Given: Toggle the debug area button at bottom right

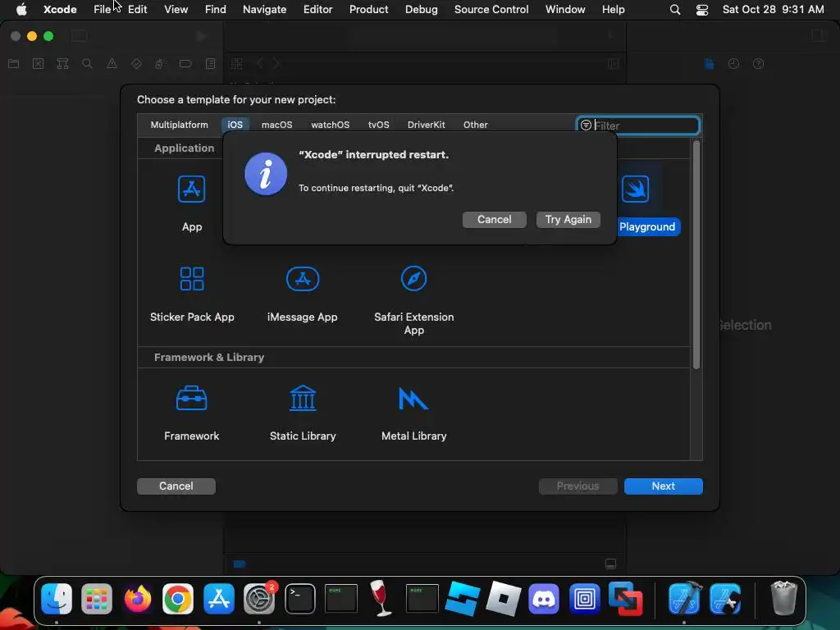Looking at the screenshot, I should point(610,564).
